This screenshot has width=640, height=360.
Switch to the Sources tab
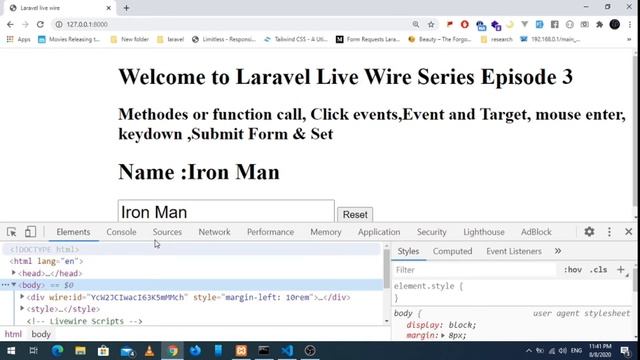click(x=167, y=232)
